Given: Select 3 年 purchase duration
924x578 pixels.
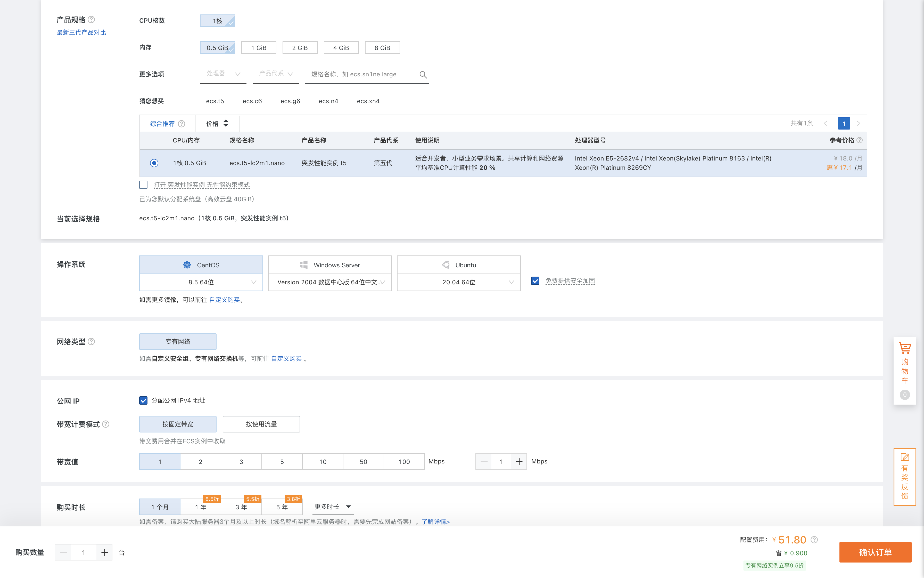Looking at the screenshot, I should pyautogui.click(x=241, y=507).
